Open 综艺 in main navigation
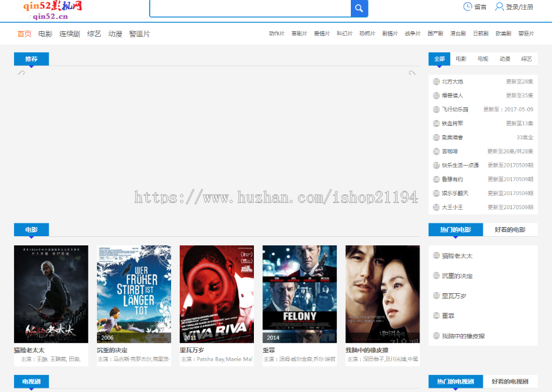The image size is (552, 392). point(94,34)
